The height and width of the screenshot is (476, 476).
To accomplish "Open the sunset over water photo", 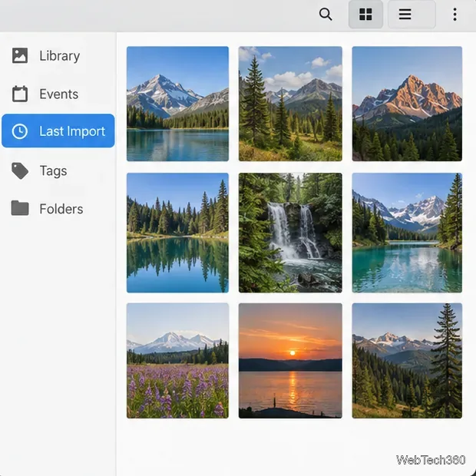I will (290, 361).
